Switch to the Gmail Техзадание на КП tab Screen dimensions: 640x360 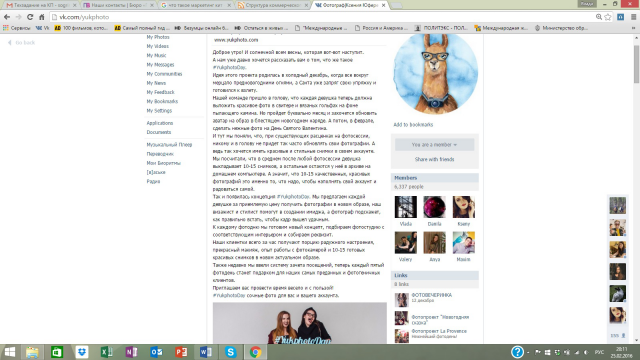40,5
